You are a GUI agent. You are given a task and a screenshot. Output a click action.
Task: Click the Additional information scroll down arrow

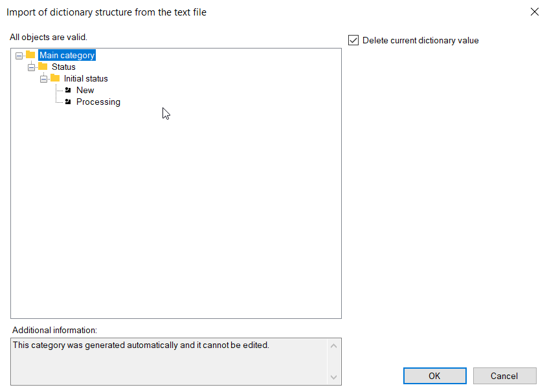(334, 377)
